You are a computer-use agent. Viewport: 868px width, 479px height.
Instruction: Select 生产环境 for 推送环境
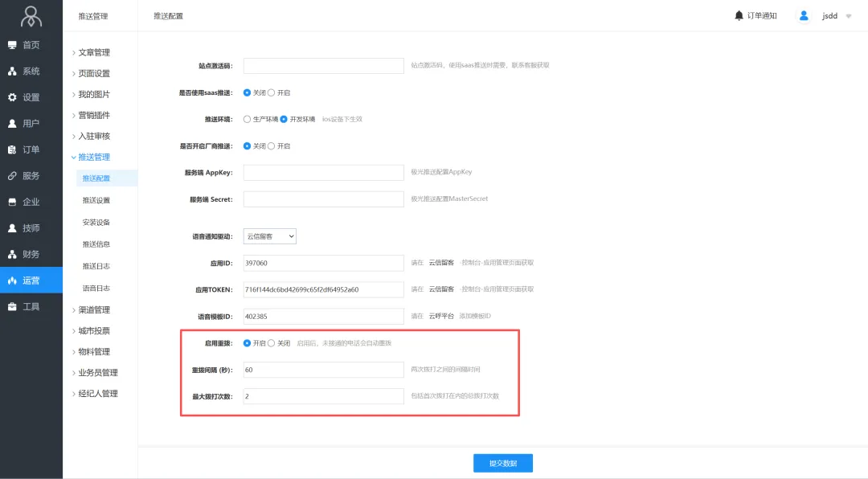pos(248,119)
